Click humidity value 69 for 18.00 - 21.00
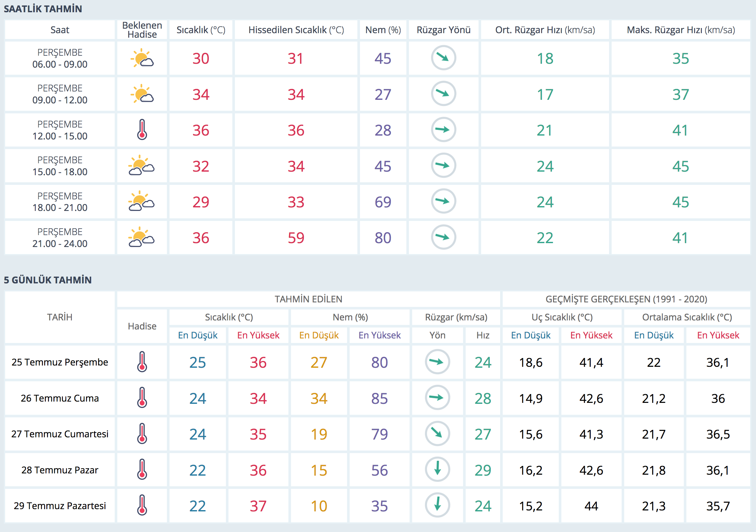 click(383, 202)
